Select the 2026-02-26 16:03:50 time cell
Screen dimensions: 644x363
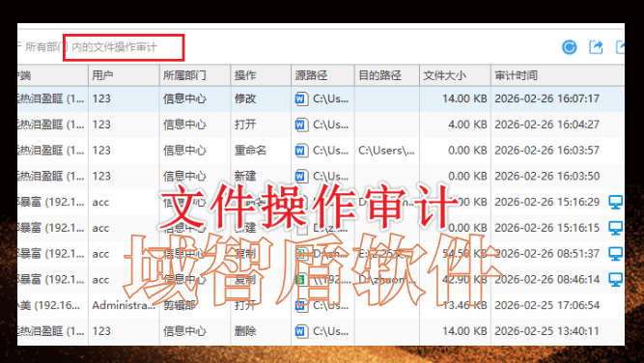pos(547,176)
